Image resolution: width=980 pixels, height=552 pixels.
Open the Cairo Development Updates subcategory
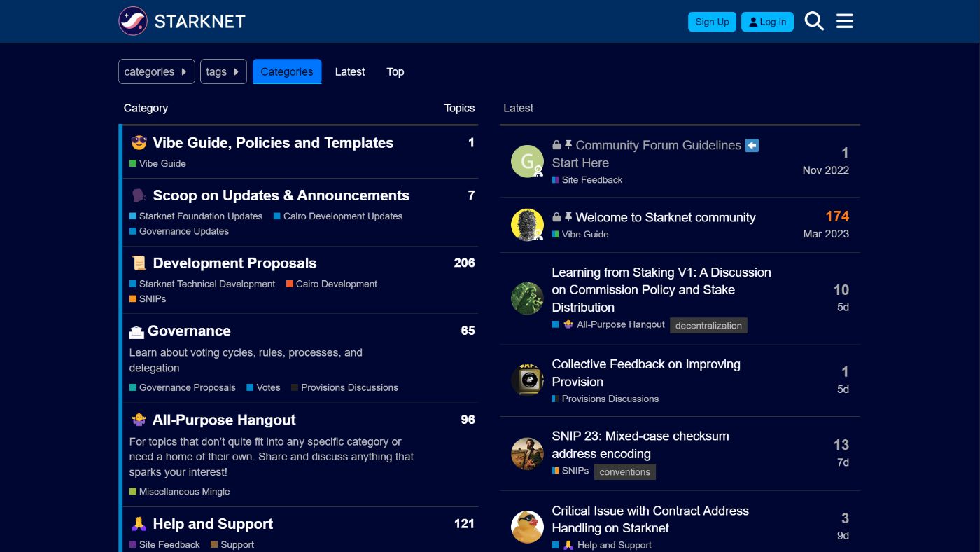pyautogui.click(x=342, y=216)
